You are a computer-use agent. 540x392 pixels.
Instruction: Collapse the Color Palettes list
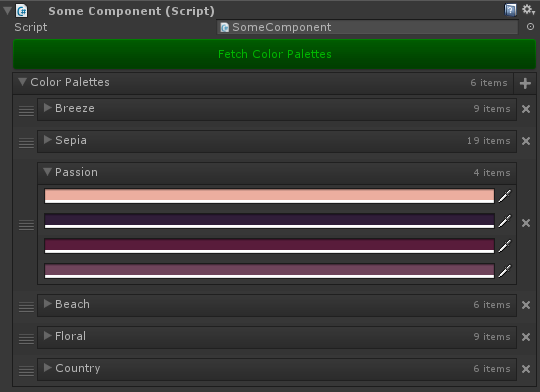coord(22,82)
